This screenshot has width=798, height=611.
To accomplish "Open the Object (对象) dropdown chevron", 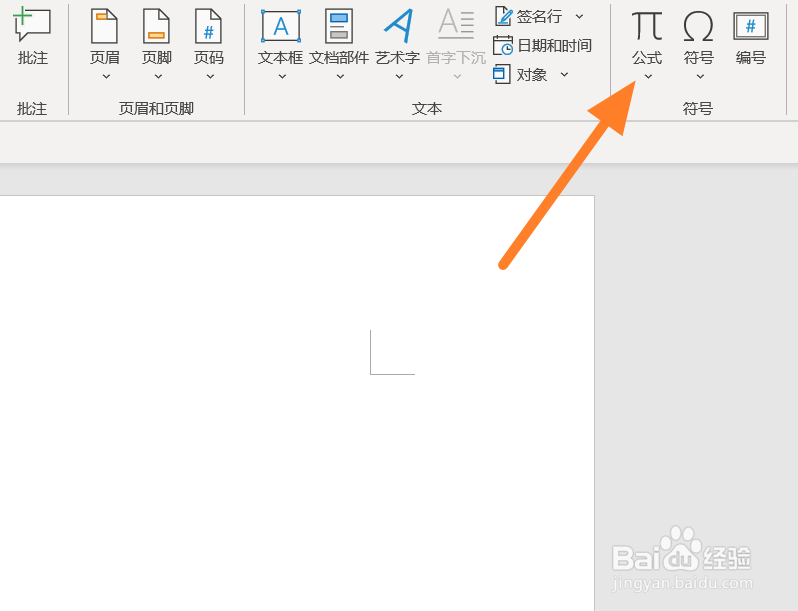I will click(564, 75).
